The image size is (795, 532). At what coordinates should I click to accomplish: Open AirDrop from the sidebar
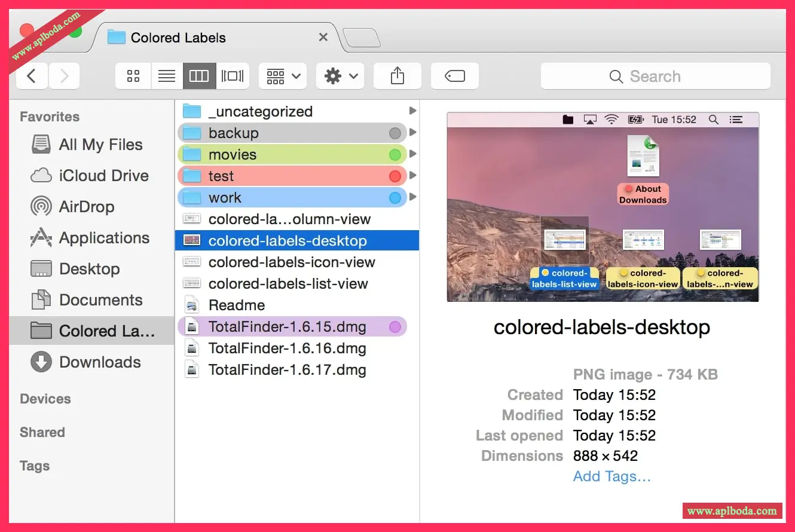[x=86, y=207]
